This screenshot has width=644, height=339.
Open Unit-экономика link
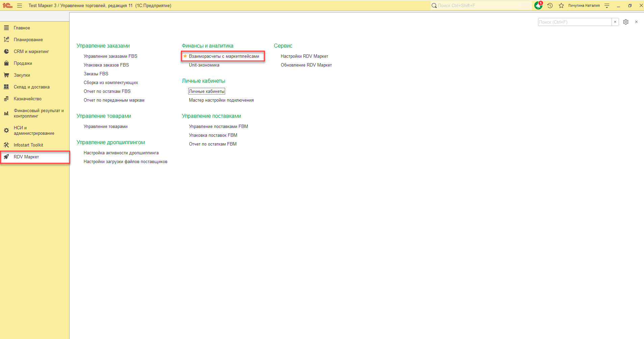204,65
